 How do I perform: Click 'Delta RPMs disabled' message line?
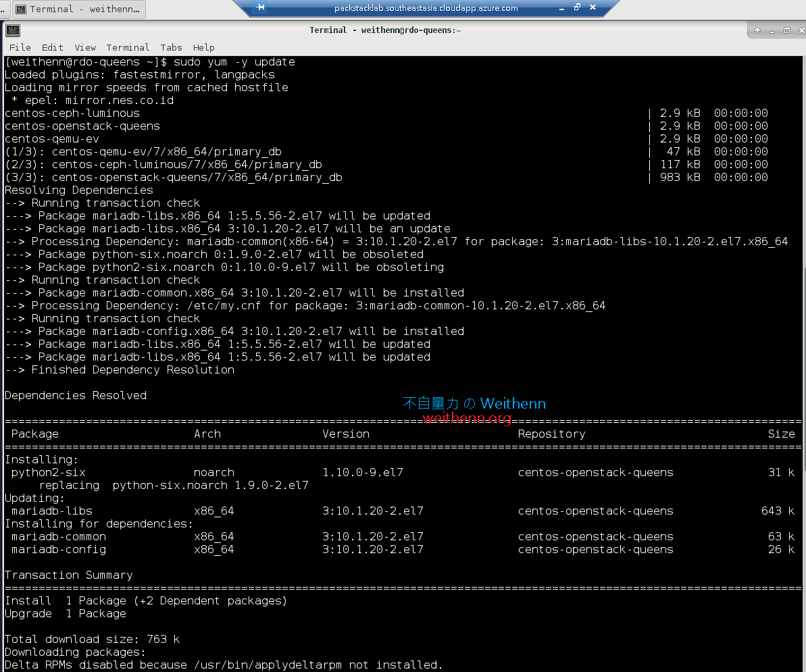[x=224, y=665]
